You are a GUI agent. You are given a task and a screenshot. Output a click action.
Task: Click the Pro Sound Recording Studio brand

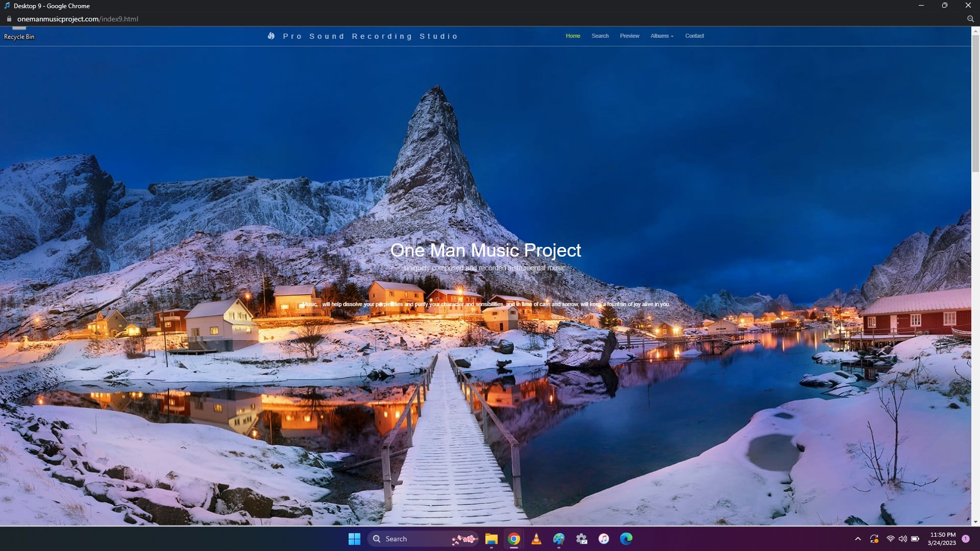[370, 36]
